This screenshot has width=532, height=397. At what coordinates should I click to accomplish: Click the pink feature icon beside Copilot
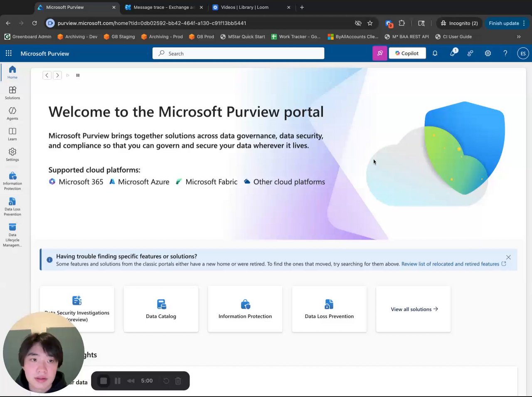click(x=379, y=53)
